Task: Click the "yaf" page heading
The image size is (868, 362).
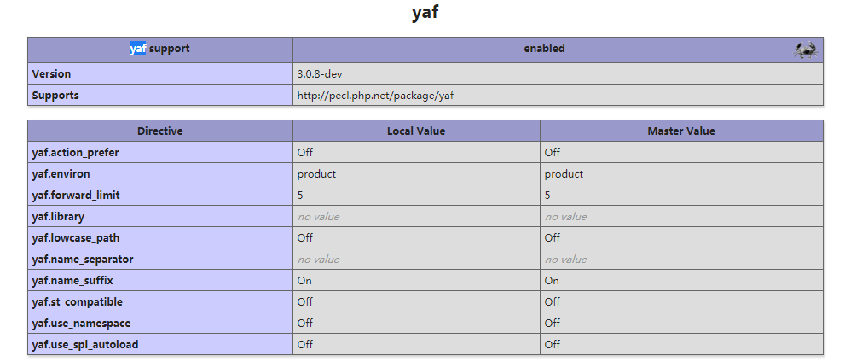Action: click(425, 13)
